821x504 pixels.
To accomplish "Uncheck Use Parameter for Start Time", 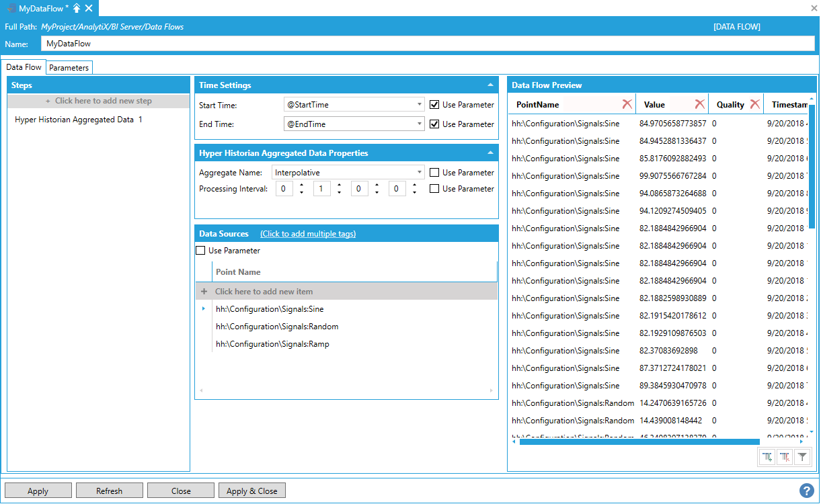I will pyautogui.click(x=435, y=105).
